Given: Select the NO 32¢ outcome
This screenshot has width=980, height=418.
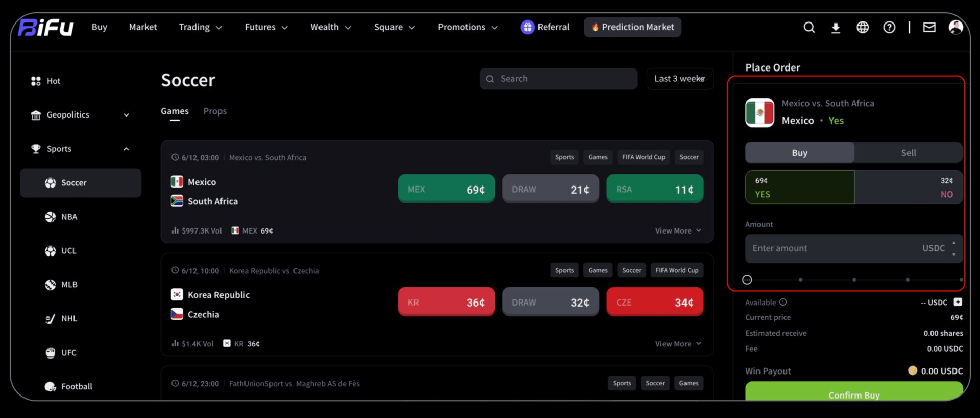Looking at the screenshot, I should (909, 188).
